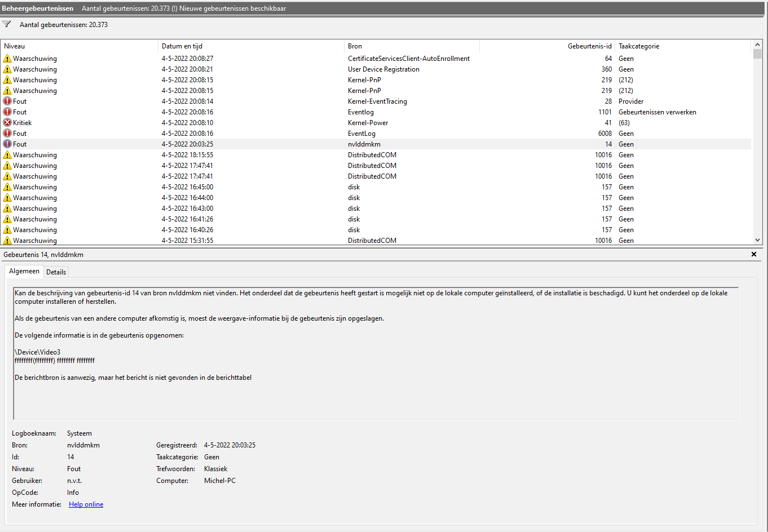Click error icon of nvlddmkm row
This screenshot has width=768, height=532.
pos(7,144)
